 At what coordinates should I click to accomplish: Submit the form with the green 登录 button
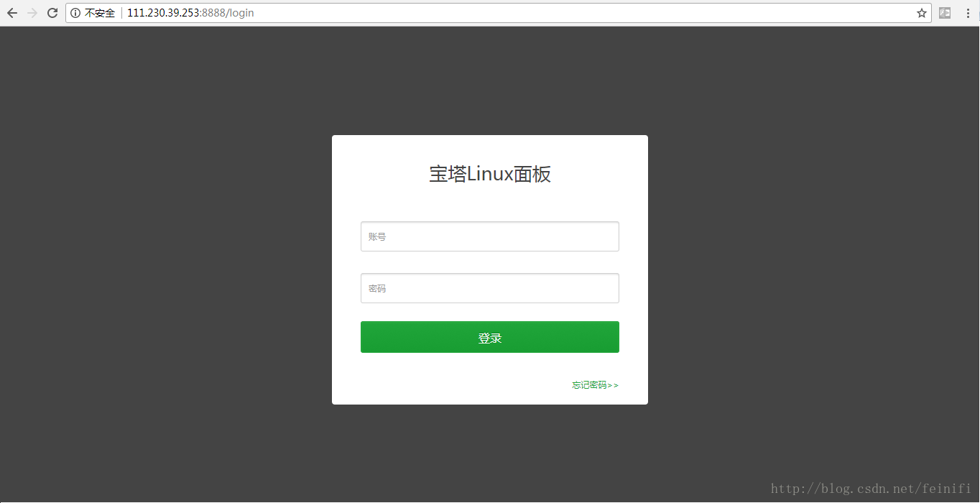click(x=490, y=337)
